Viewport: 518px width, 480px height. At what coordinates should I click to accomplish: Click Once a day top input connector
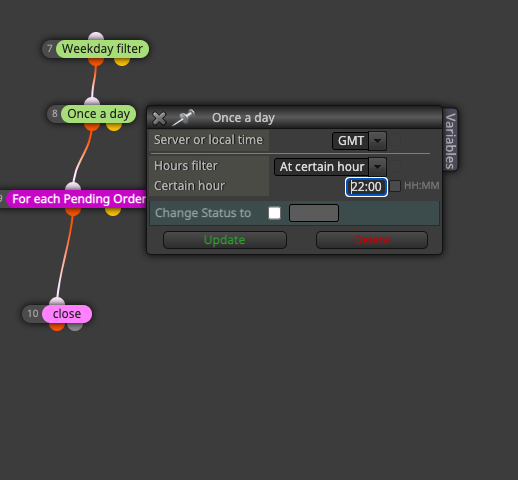tap(92, 101)
